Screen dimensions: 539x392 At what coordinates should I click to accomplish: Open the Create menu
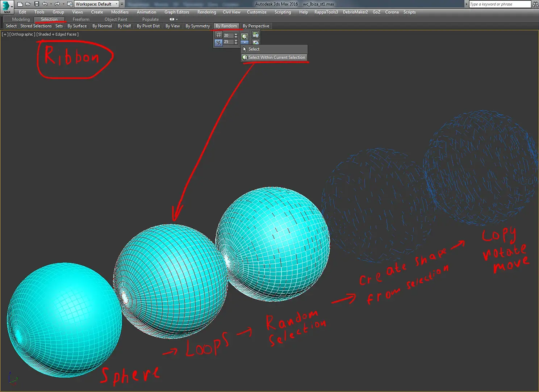97,12
